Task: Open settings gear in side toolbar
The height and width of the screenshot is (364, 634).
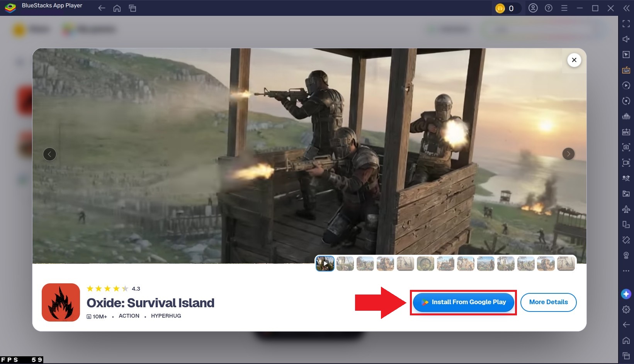Action: pyautogui.click(x=626, y=309)
